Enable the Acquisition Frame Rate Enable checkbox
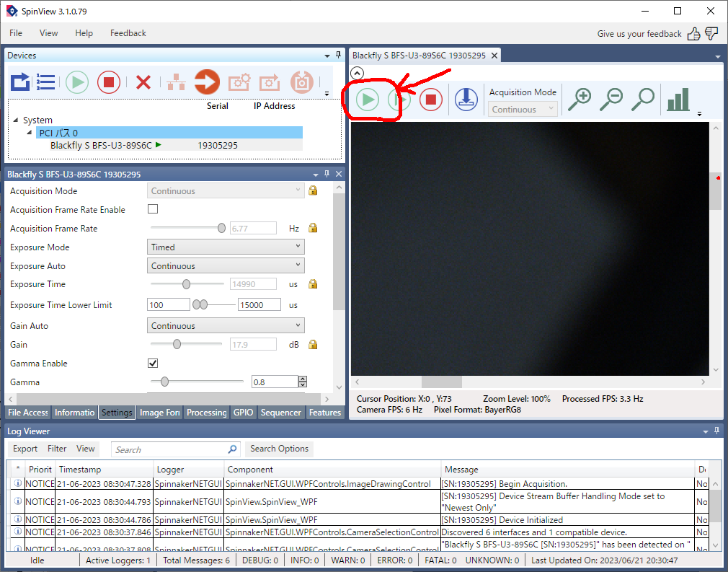The width and height of the screenshot is (728, 572). [x=153, y=210]
